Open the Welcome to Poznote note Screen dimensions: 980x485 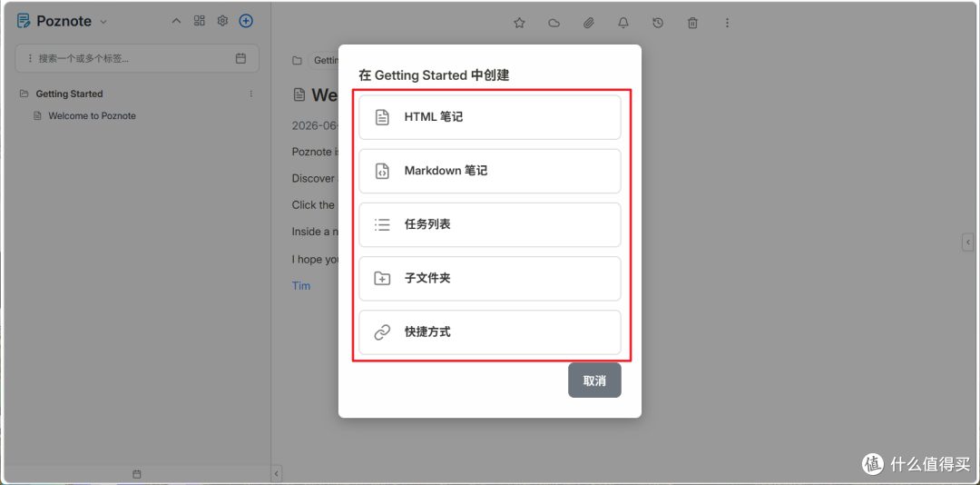point(92,115)
